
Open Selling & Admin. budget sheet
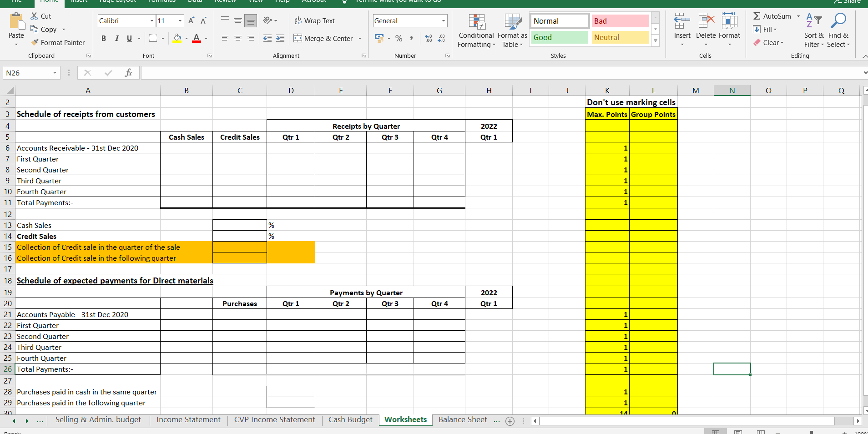98,419
